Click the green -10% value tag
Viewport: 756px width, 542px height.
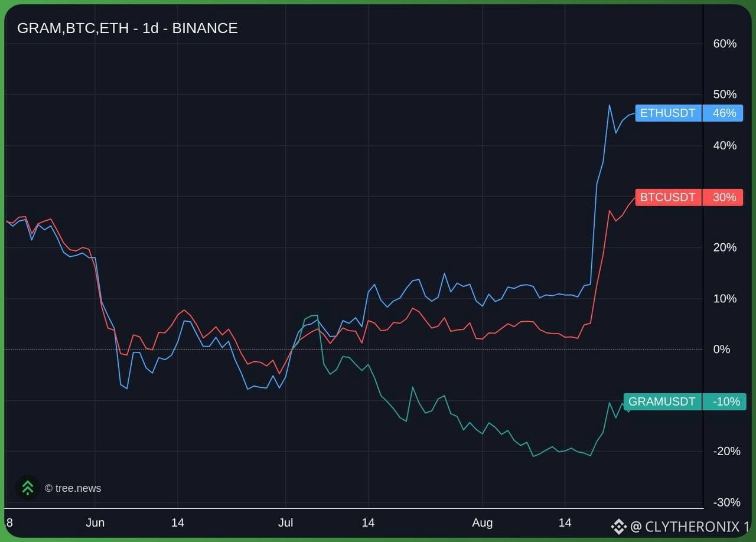click(726, 401)
